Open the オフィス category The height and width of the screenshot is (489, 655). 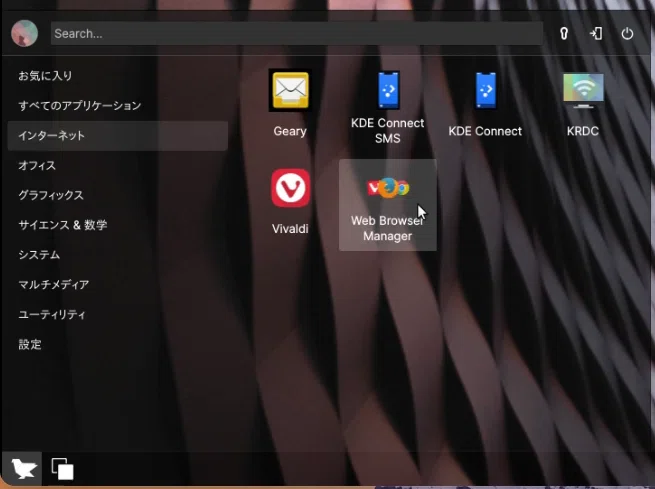(118, 165)
